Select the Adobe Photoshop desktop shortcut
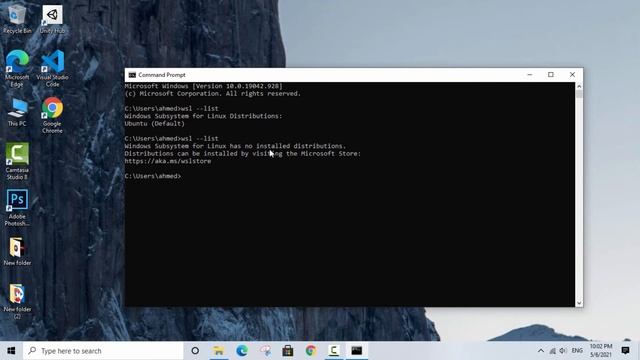This screenshot has width=640, height=360. click(x=17, y=208)
